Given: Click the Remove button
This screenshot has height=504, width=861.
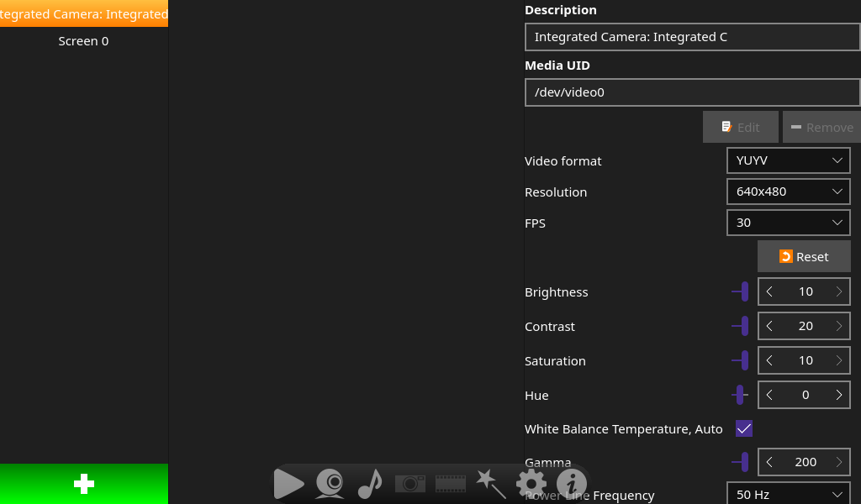Looking at the screenshot, I should pyautogui.click(x=821, y=126).
